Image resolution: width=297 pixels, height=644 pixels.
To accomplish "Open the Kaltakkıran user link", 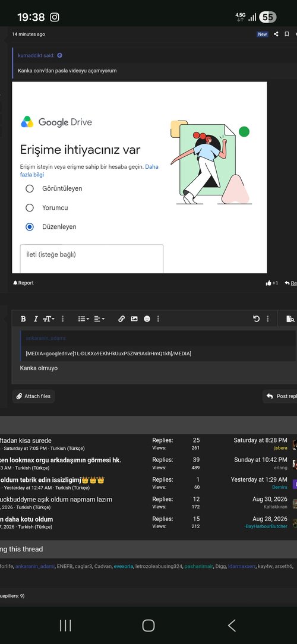I will (276, 507).
